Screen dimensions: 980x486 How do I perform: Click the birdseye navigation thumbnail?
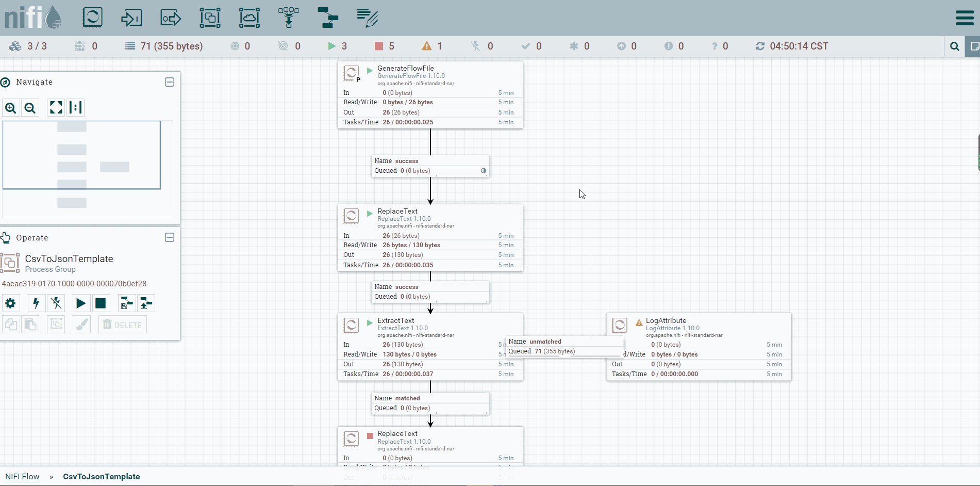tap(81, 155)
